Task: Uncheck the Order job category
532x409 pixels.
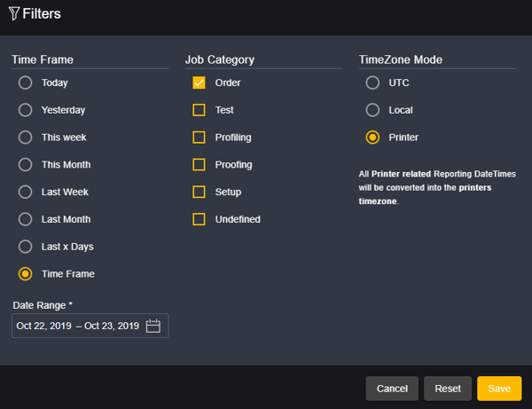Action: [x=199, y=83]
